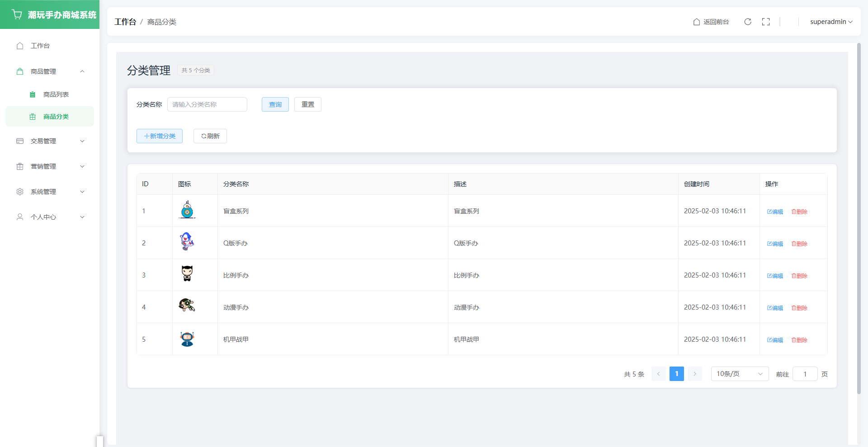Viewport: 868px width, 447px height.
Task: Expand the 交易管理 sidebar menu
Action: point(50,141)
